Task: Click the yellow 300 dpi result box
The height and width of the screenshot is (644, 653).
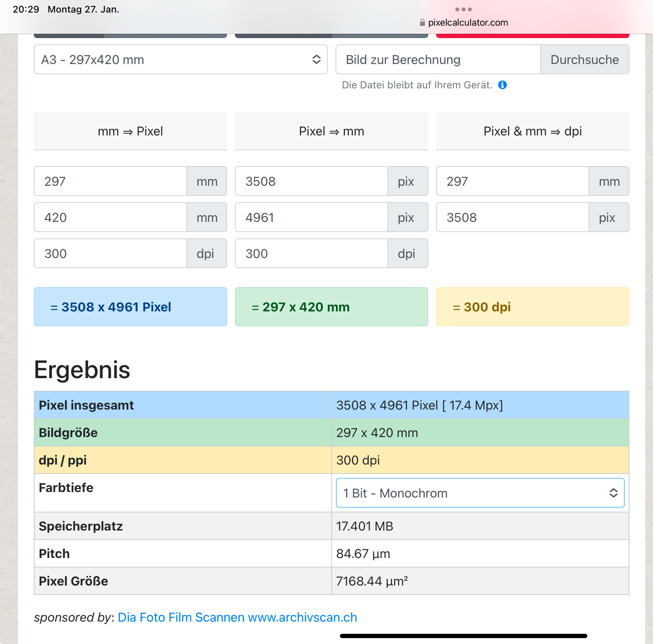Action: coord(532,307)
